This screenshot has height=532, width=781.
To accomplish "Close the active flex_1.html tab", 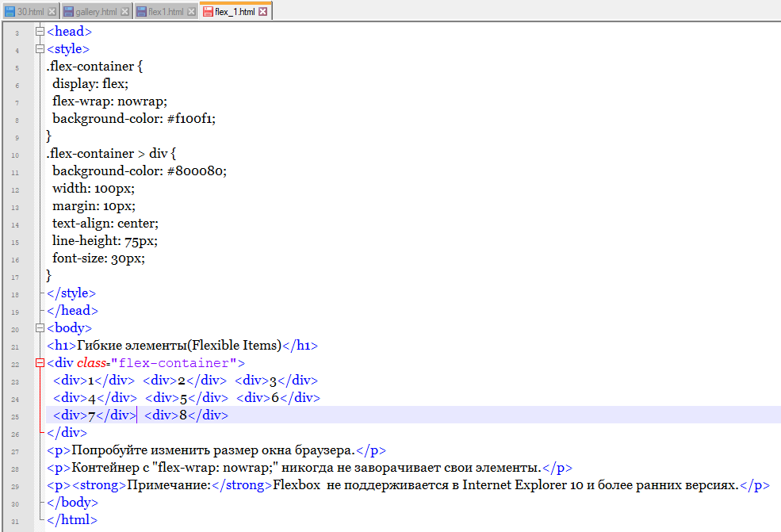I will click(x=263, y=12).
